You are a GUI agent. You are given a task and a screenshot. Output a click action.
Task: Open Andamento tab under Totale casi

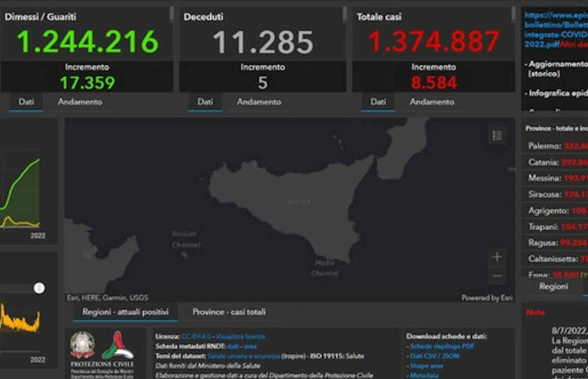[x=431, y=102]
